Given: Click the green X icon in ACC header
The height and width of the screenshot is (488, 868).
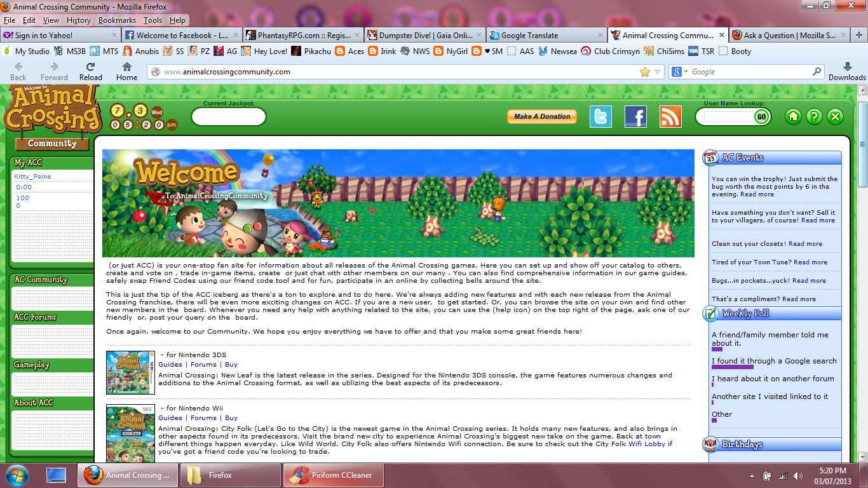Looking at the screenshot, I should pyautogui.click(x=836, y=116).
